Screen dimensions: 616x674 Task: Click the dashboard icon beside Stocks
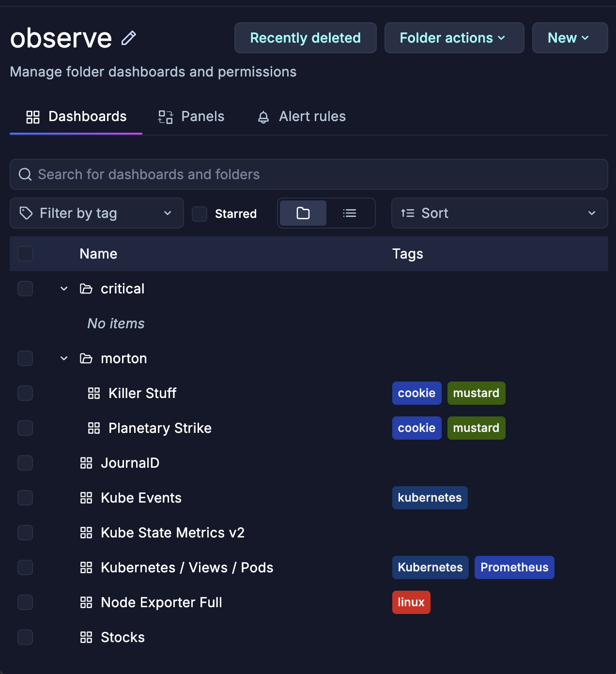[x=86, y=637]
